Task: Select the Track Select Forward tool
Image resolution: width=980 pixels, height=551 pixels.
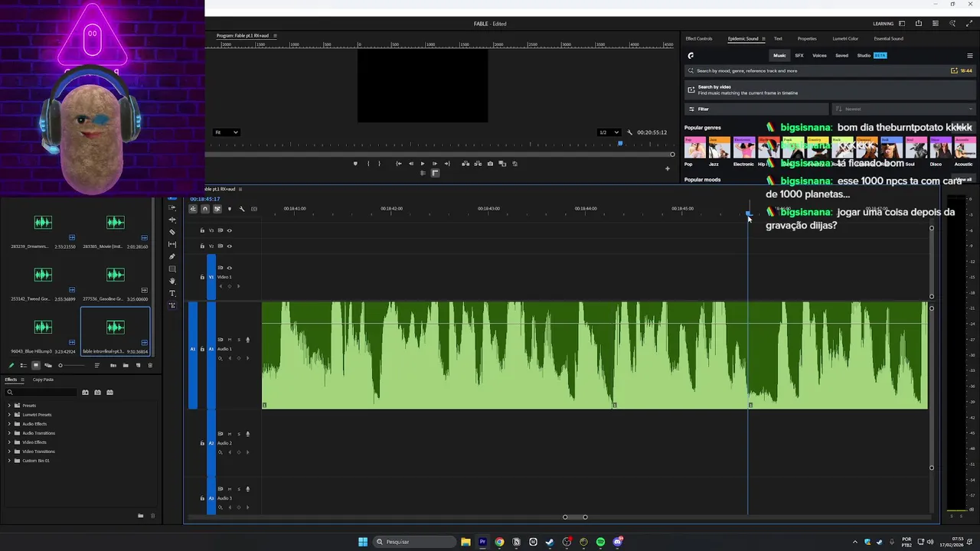Action: pos(172,207)
